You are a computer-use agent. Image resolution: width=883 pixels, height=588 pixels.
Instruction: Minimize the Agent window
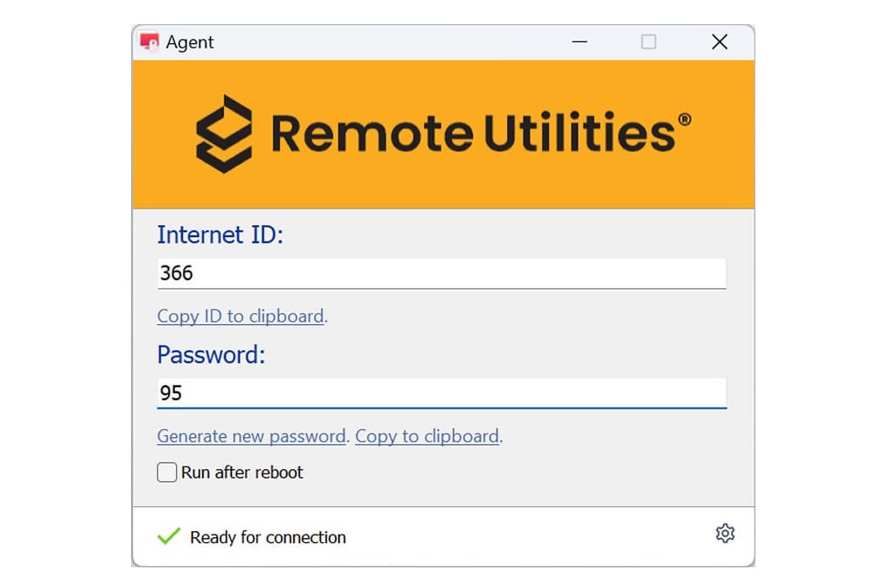(579, 41)
